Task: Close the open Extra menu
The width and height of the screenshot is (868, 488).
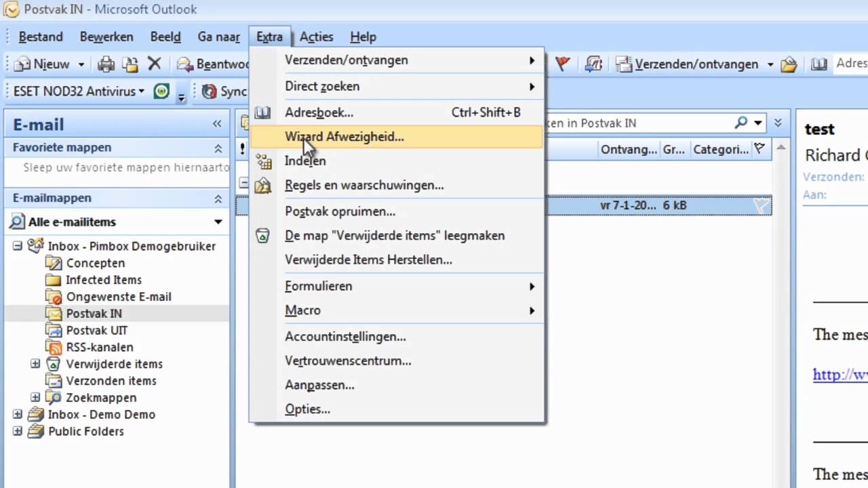Action: pos(269,37)
